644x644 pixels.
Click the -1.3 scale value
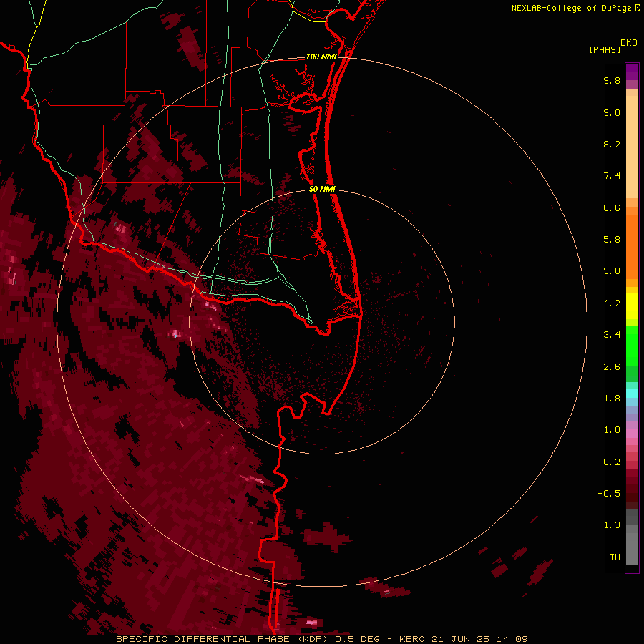click(609, 525)
